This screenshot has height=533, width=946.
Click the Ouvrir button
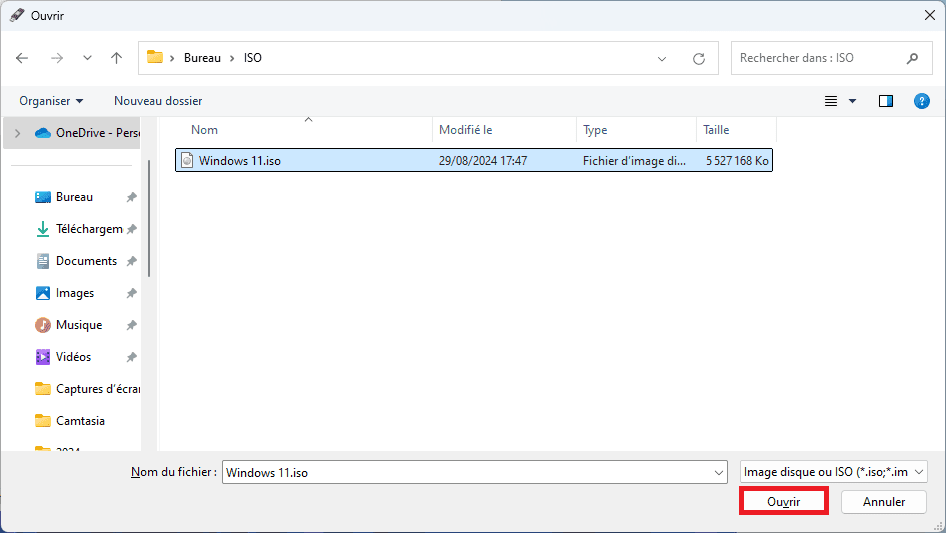784,502
